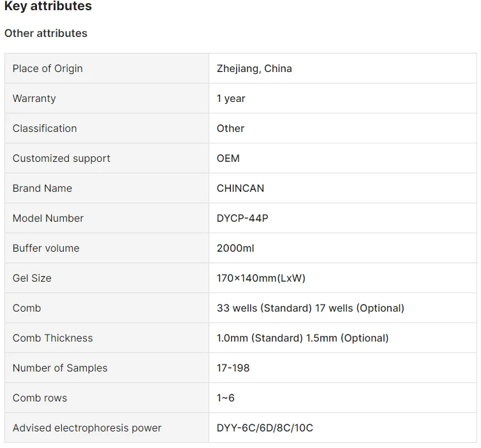Select the DYY-6C/6D/8C/10C power value
The width and height of the screenshot is (481, 448).
click(265, 428)
